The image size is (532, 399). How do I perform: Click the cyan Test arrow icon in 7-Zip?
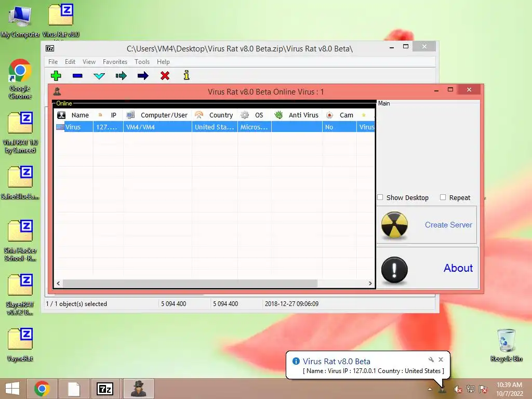coord(99,76)
